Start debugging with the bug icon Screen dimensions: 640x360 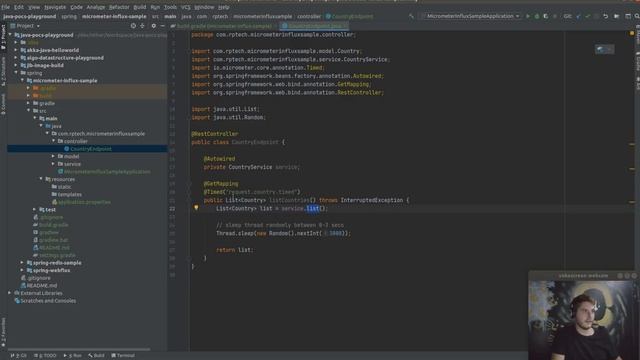(x=537, y=16)
